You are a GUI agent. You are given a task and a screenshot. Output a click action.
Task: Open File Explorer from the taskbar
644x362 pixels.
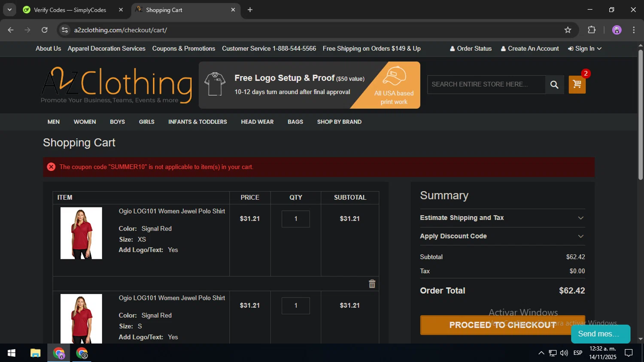click(35, 353)
